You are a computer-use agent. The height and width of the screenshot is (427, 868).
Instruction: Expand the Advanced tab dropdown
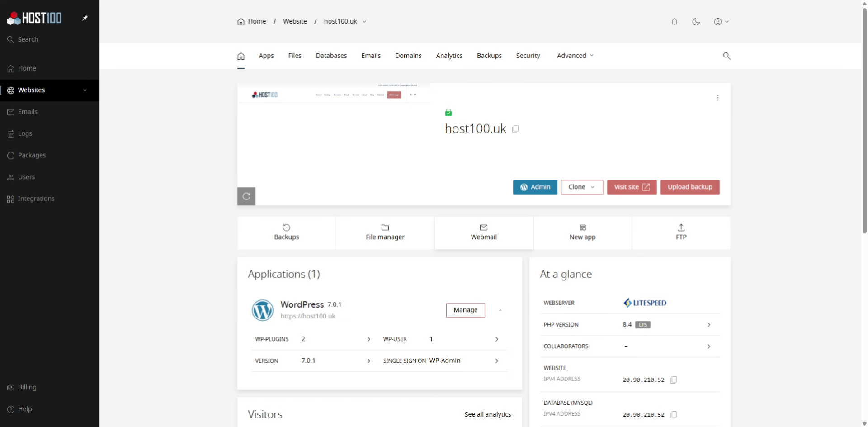click(576, 56)
